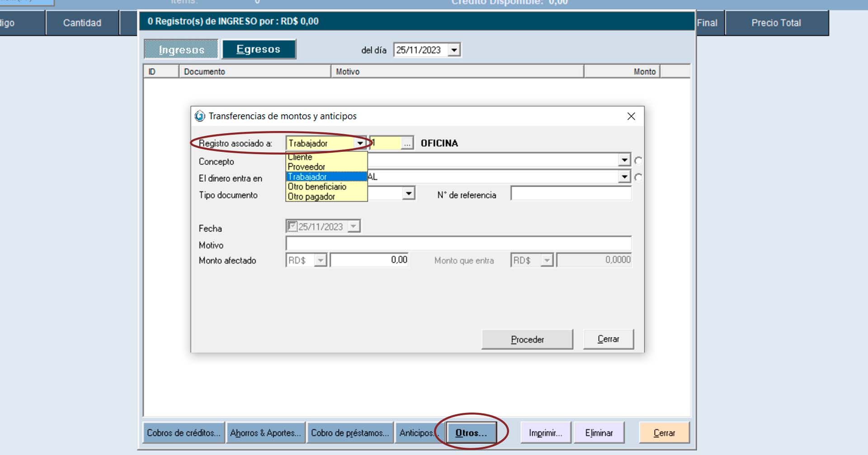Choose Cliente from the dropdown list

[300, 157]
